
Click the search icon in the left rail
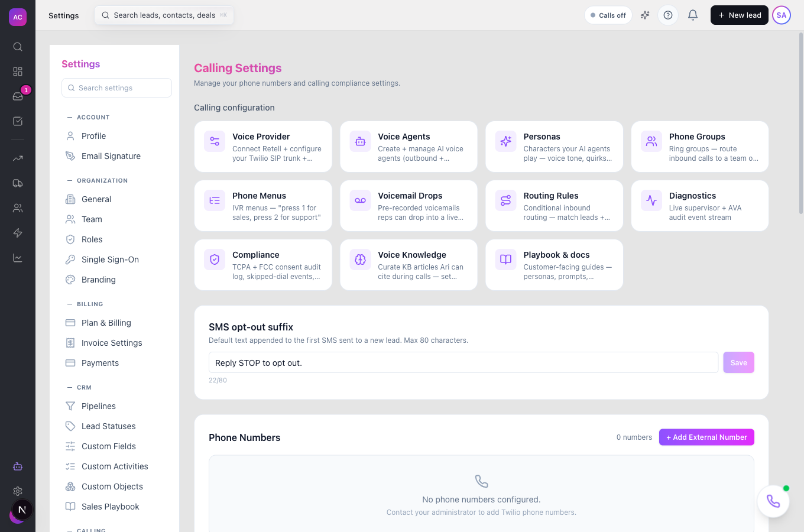click(18, 47)
